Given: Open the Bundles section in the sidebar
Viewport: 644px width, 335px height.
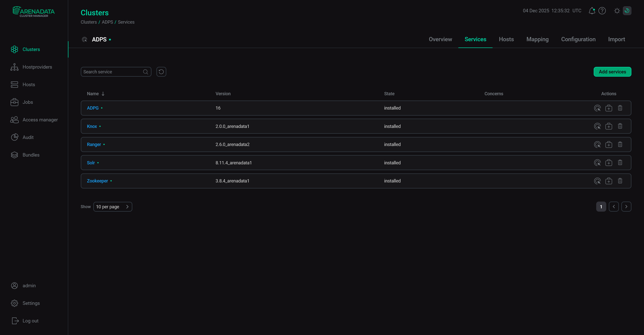Looking at the screenshot, I should pyautogui.click(x=31, y=155).
